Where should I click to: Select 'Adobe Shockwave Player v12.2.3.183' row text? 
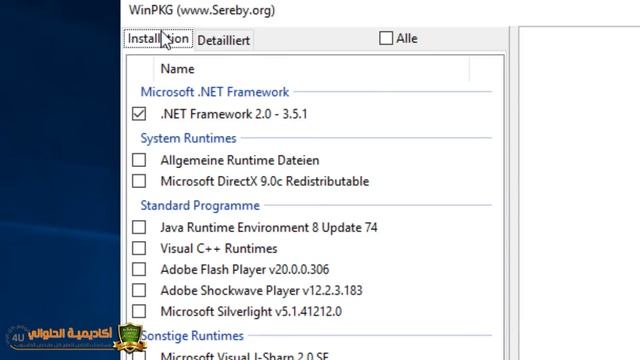click(261, 291)
